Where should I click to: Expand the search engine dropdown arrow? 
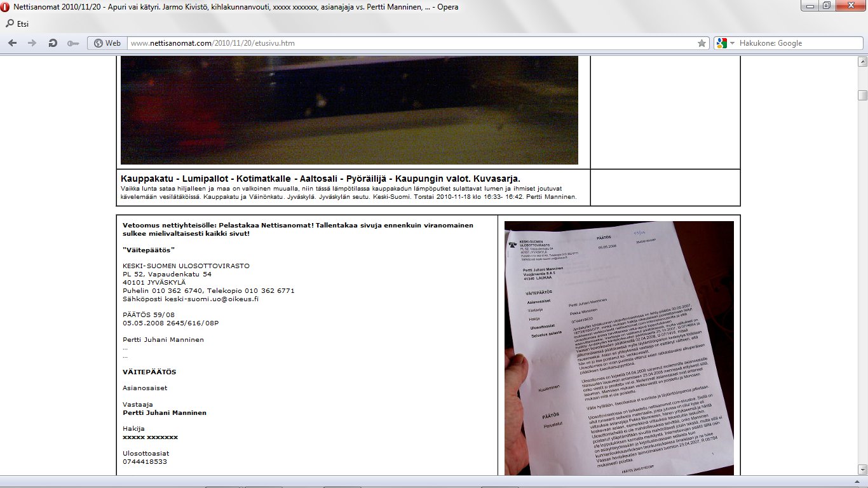coord(732,43)
